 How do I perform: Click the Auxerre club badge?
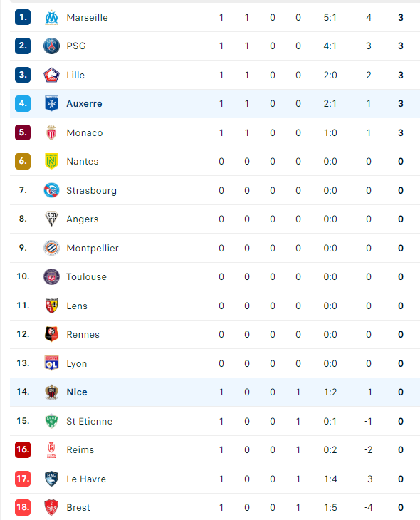tap(51, 103)
